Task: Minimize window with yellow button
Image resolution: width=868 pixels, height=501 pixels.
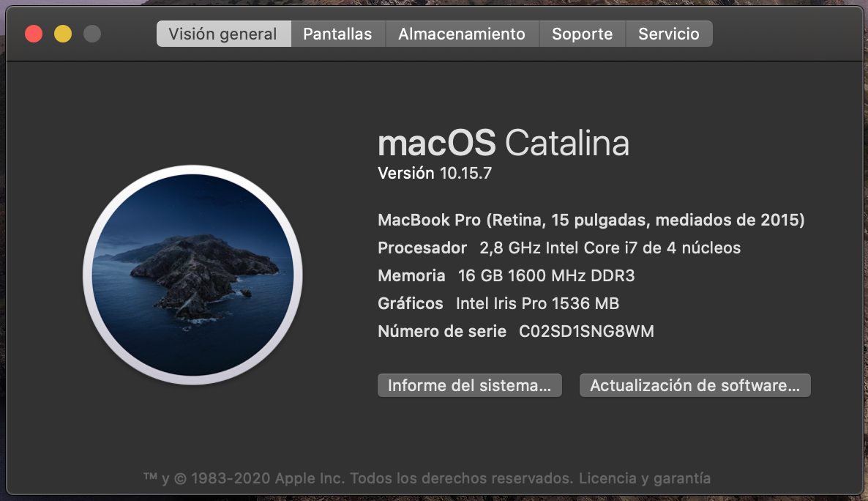Action: pyautogui.click(x=63, y=34)
